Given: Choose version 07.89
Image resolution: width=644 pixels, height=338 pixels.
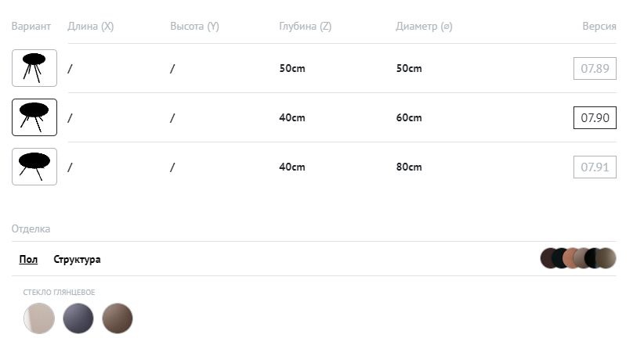Looking at the screenshot, I should click(x=595, y=68).
